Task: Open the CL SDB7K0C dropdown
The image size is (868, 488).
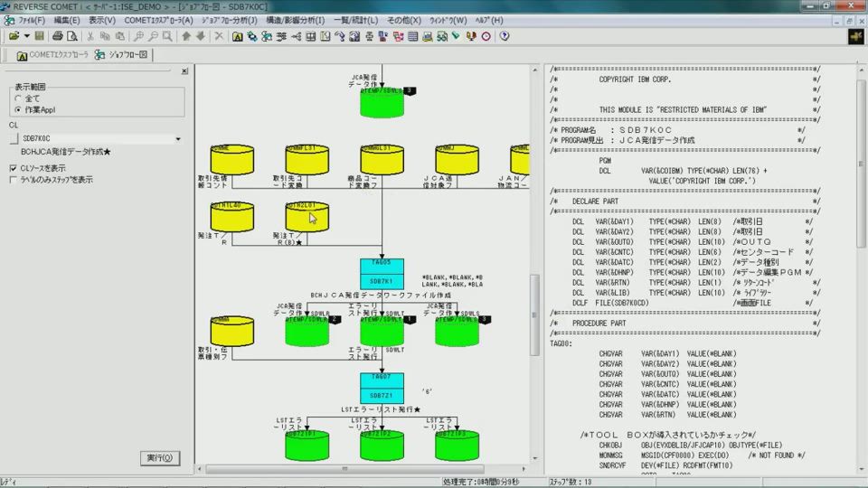Action: (x=178, y=139)
